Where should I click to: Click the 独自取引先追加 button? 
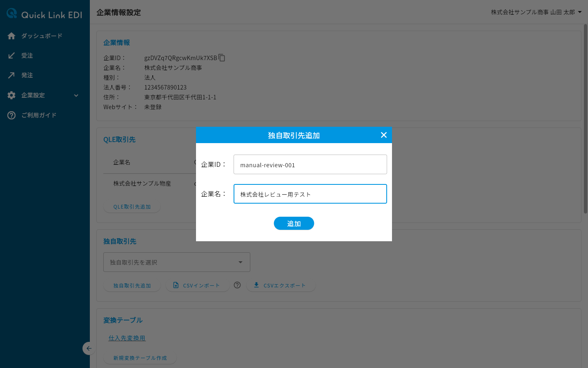pos(132,285)
